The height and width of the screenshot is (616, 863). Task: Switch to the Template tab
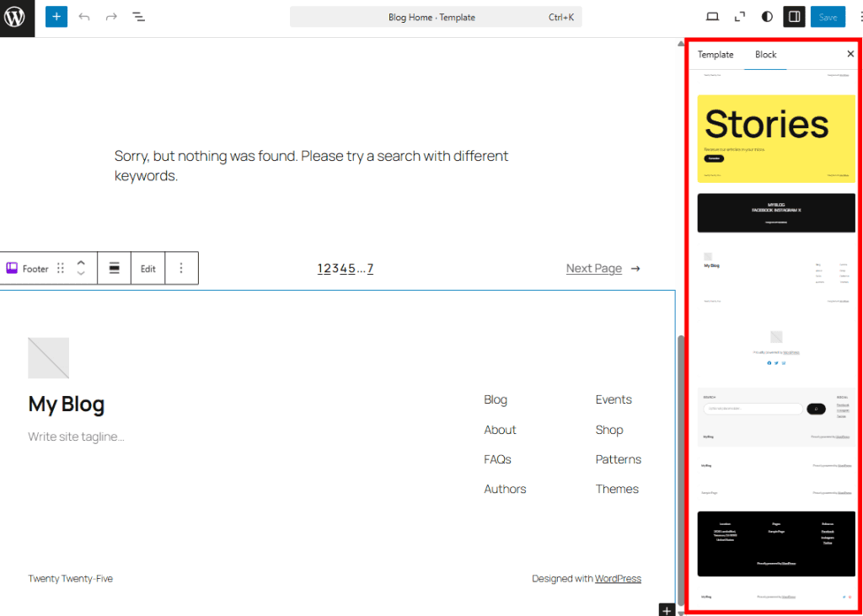(715, 54)
